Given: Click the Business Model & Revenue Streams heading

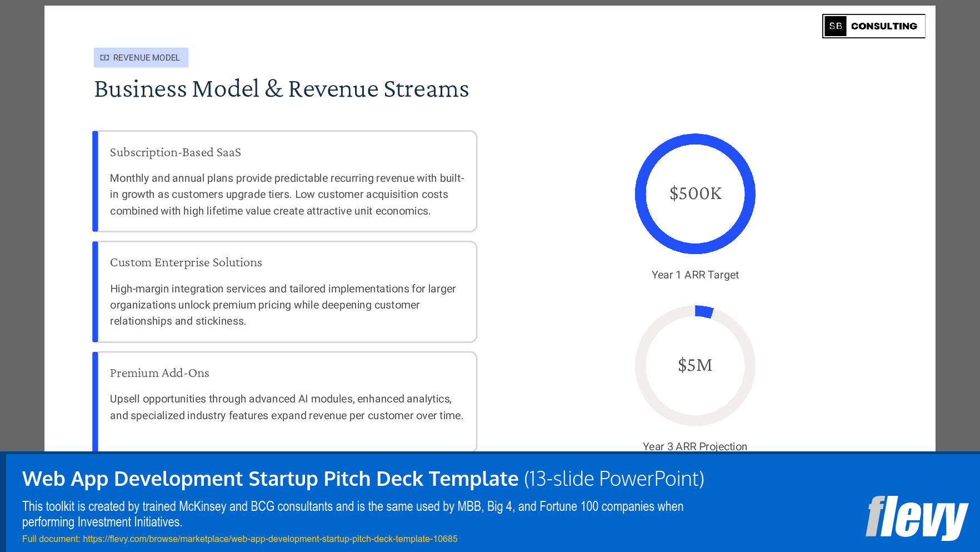Looking at the screenshot, I should tap(282, 89).
